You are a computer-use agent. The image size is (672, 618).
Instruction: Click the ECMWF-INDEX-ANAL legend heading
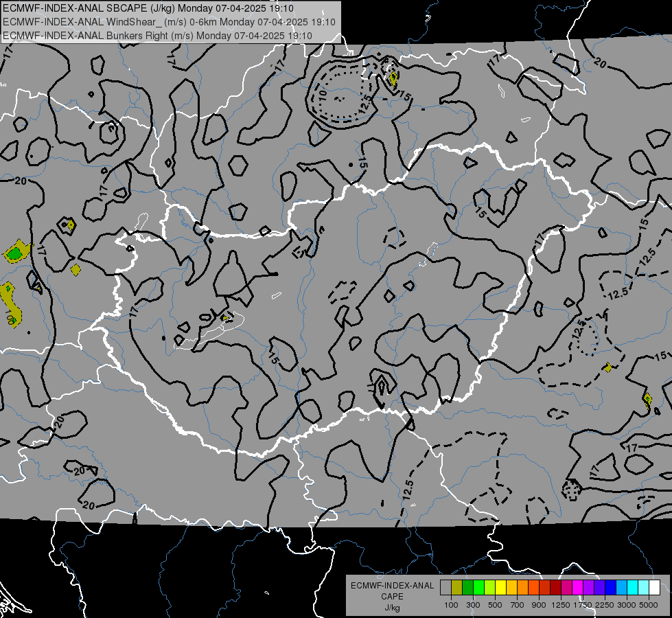pos(392,586)
